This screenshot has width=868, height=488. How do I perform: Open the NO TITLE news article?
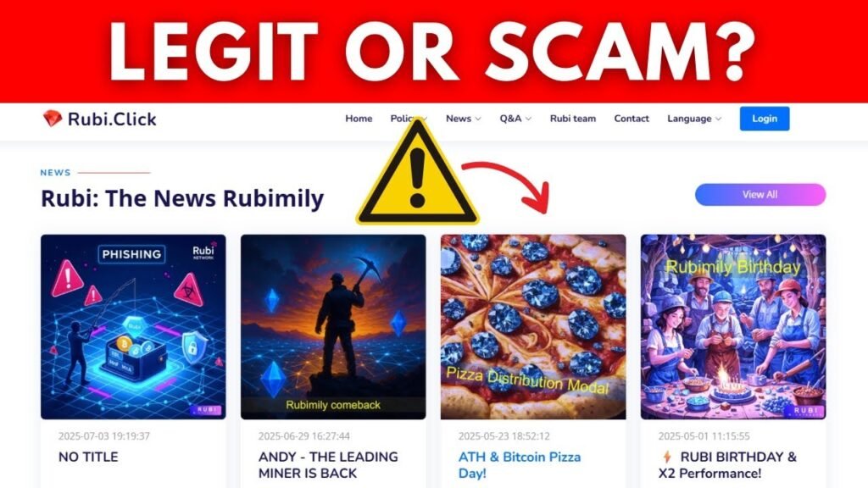point(88,457)
